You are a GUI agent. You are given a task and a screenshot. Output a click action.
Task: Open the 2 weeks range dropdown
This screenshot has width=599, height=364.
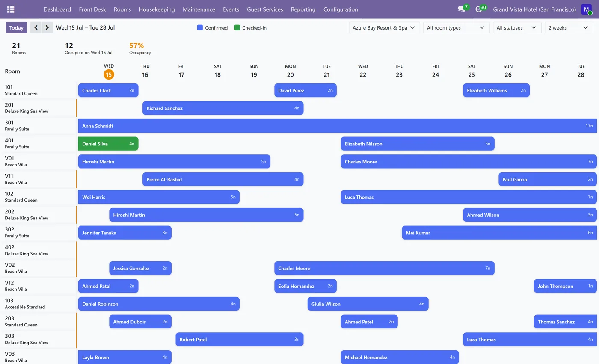tap(569, 27)
